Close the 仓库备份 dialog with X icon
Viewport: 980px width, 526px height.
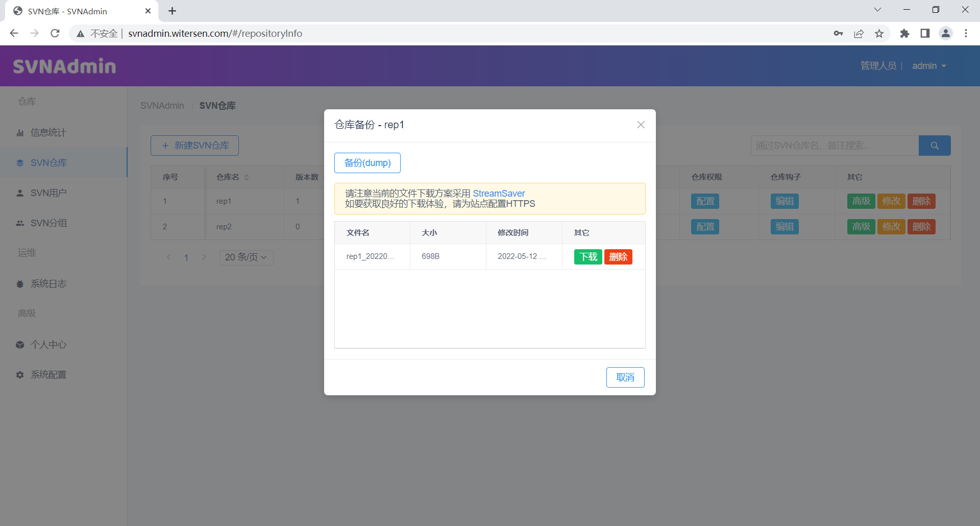click(x=641, y=125)
